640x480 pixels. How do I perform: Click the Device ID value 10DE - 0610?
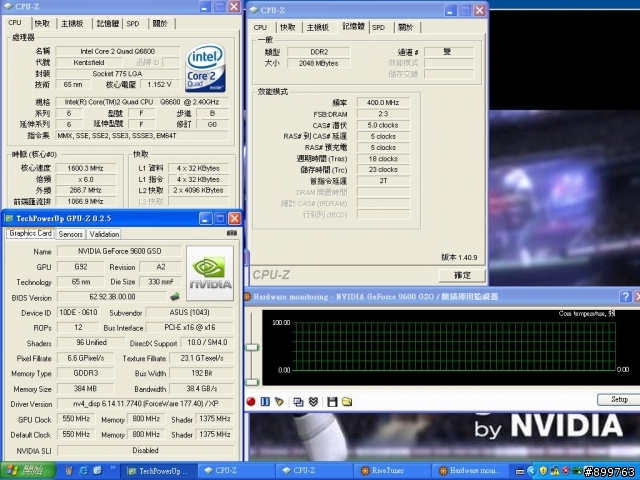point(78,312)
